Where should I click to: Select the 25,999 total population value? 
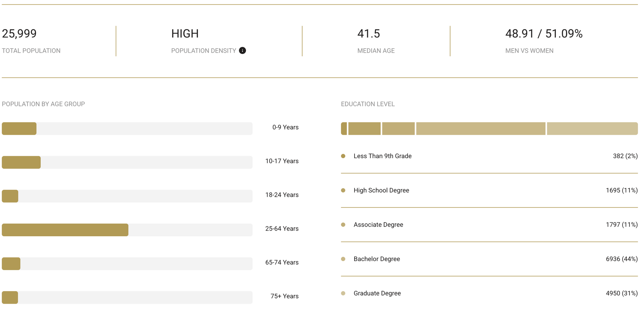[19, 34]
